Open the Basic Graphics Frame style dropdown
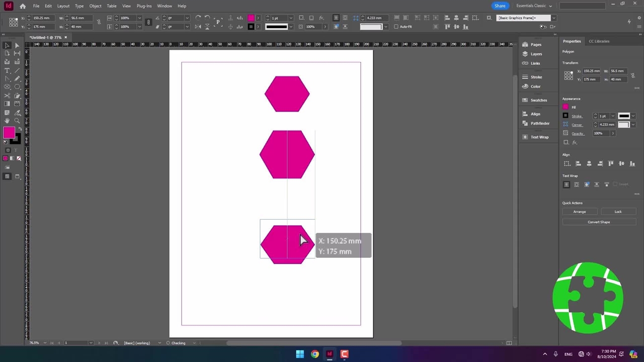Image resolution: width=644 pixels, height=362 pixels. pos(553,18)
